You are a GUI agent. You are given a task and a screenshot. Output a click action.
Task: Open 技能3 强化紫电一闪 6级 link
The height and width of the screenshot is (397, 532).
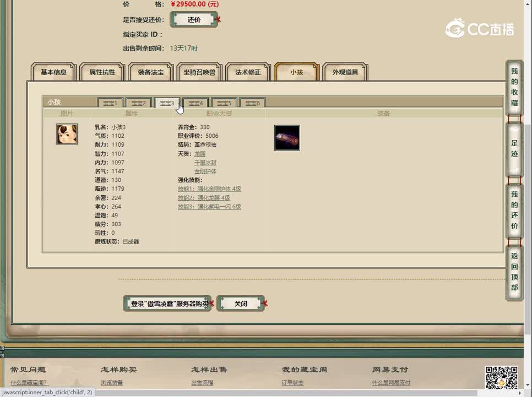pyautogui.click(x=209, y=207)
